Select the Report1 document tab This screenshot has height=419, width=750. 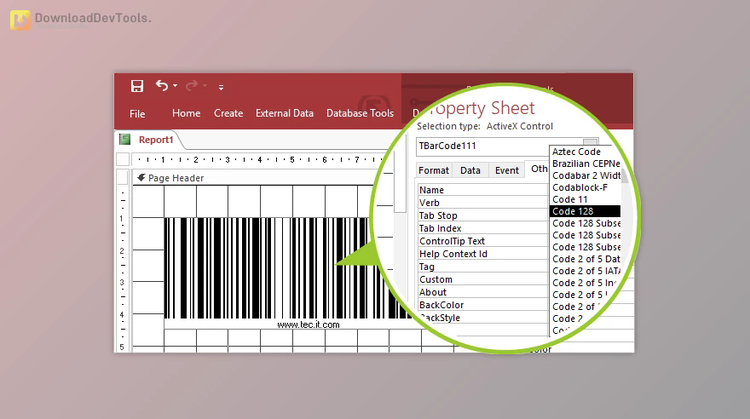coord(155,140)
